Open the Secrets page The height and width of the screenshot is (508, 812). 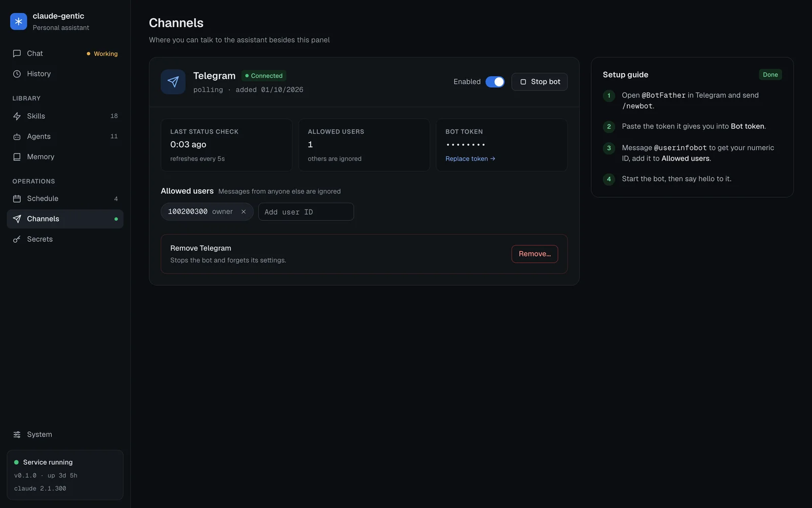pos(65,239)
